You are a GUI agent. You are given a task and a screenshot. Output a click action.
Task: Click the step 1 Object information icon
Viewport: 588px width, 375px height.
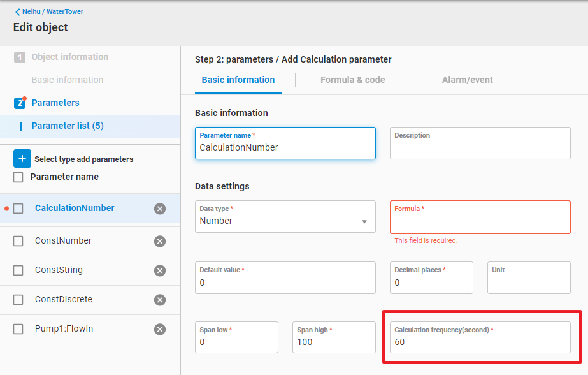20,57
